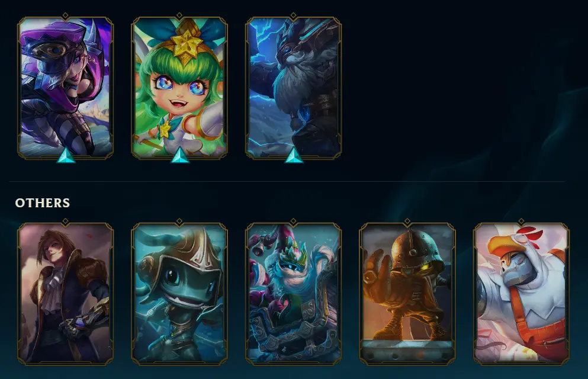Pick the festive blue bearded creature card
588x379 pixels.
point(293,294)
